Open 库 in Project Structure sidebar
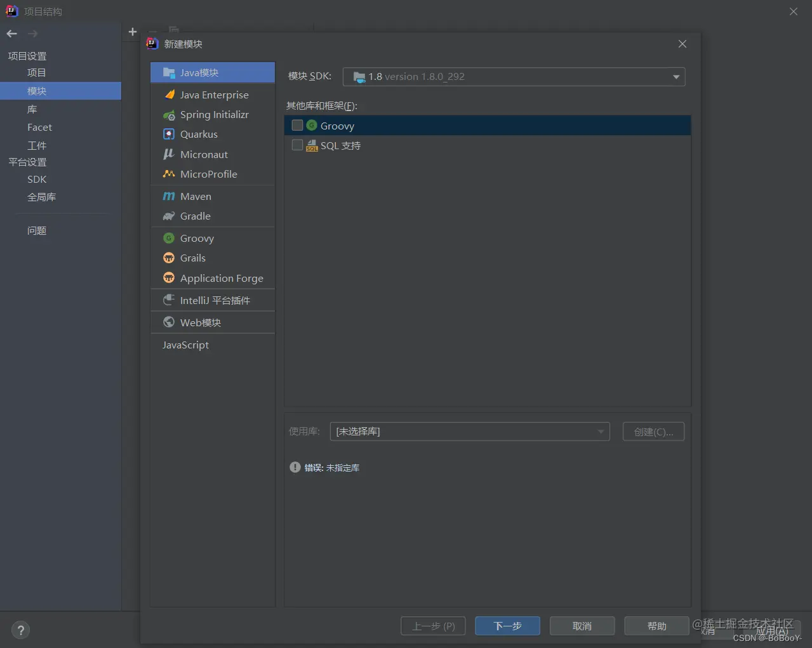Screen dimensions: 812x648 pos(32,109)
